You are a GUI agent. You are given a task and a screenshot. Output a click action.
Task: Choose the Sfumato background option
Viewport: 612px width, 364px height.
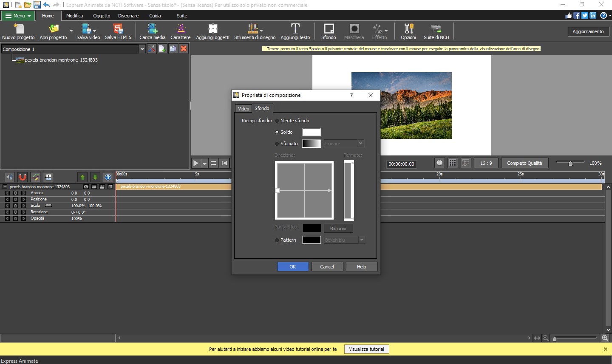pyautogui.click(x=277, y=144)
